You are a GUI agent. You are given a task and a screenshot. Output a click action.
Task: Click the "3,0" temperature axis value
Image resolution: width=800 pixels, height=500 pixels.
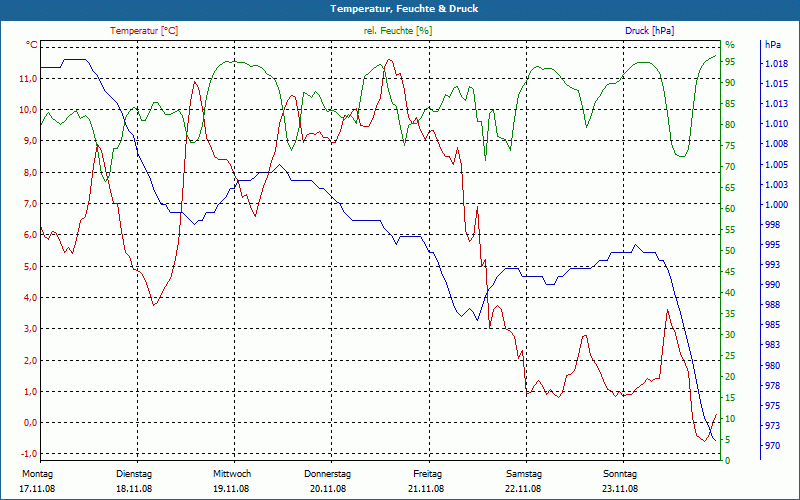30,329
